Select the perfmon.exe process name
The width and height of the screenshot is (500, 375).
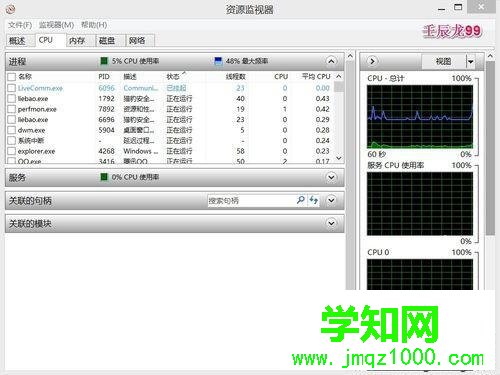pos(37,109)
